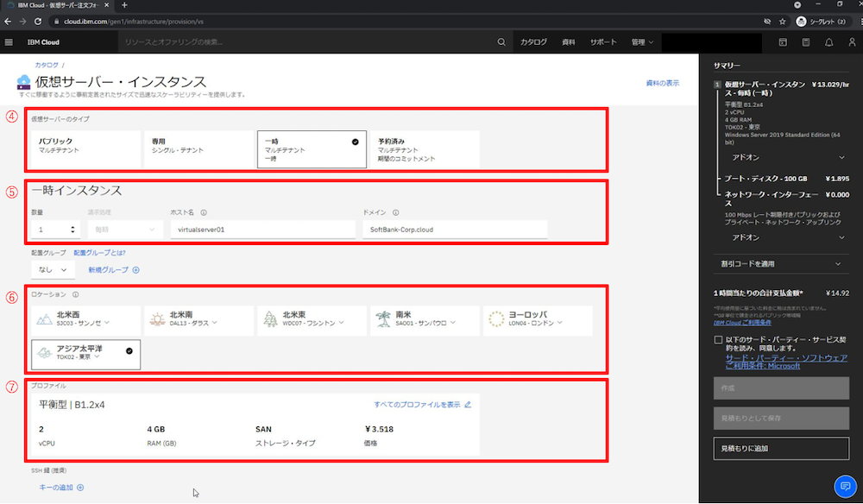Check the third-party service agreement checkbox
The image size is (863, 504).
point(719,341)
